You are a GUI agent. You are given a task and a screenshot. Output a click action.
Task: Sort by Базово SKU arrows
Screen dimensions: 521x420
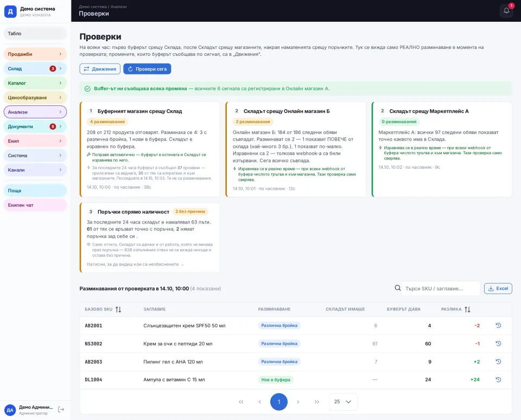pyautogui.click(x=118, y=309)
